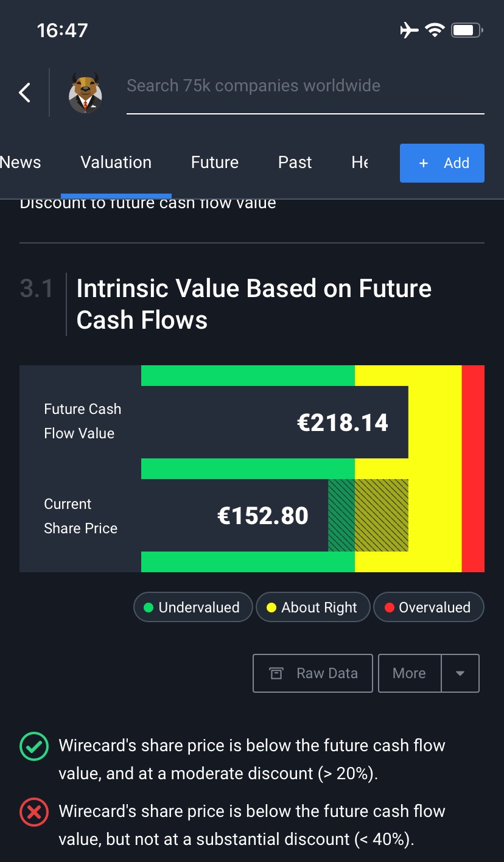Tap the plus icon inside the Add button
504x862 pixels.
click(423, 163)
